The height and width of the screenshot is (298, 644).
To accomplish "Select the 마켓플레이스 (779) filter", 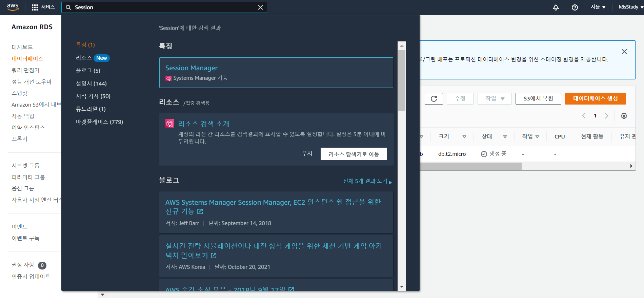I will coord(99,122).
